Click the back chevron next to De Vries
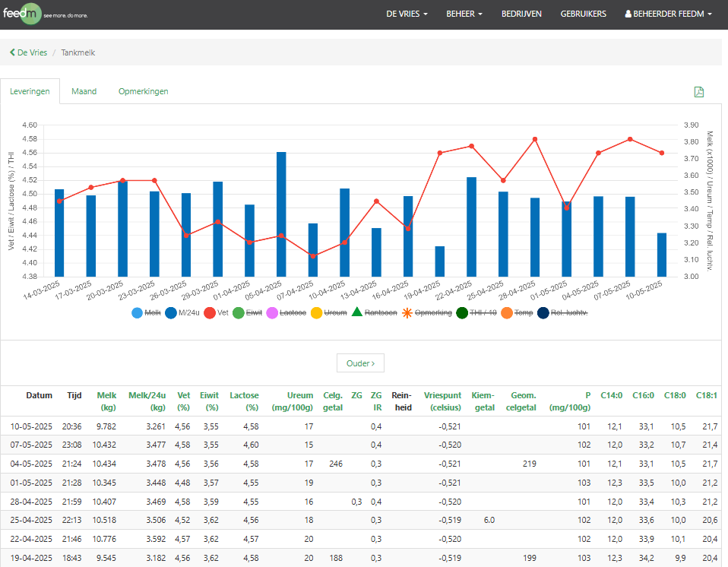This screenshot has height=567, width=728. (12, 52)
